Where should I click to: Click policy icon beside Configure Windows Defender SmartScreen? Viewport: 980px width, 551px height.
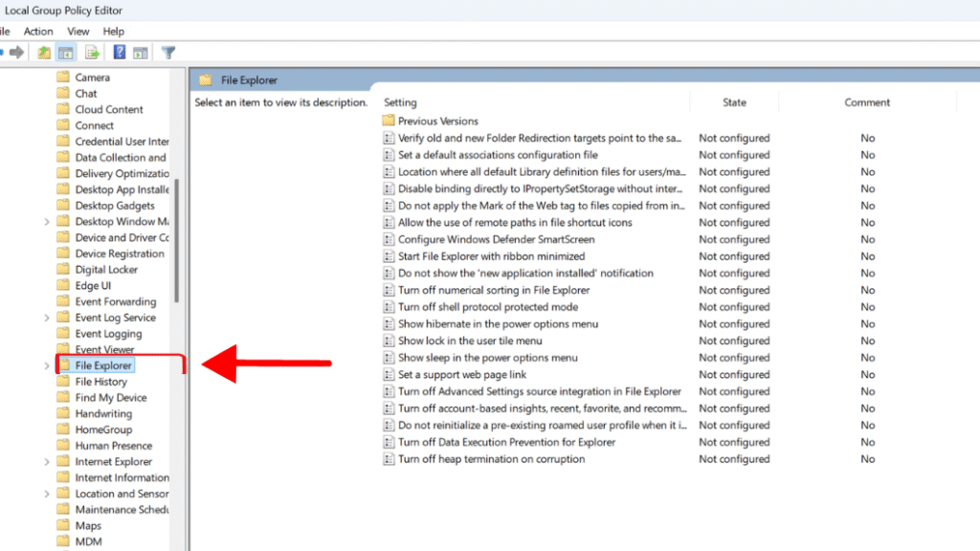click(389, 239)
